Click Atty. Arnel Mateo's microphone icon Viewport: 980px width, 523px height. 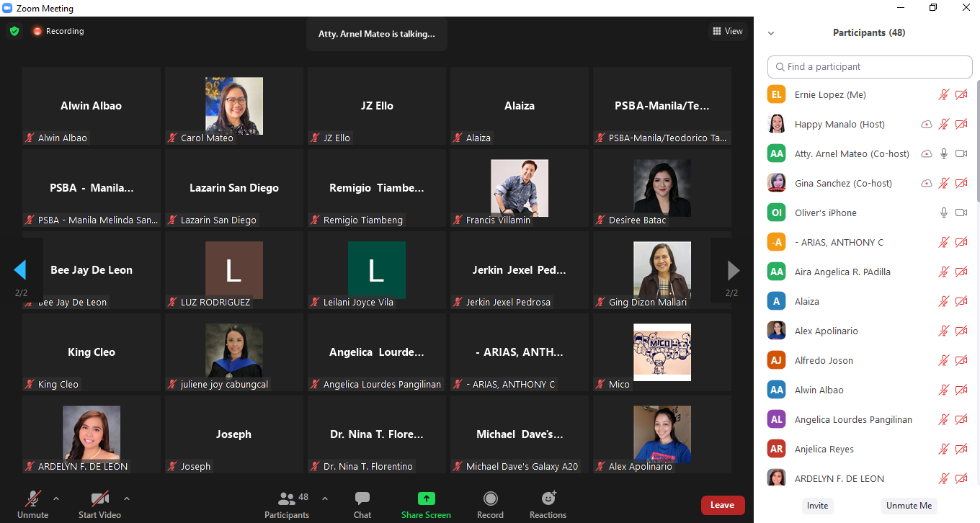coord(944,153)
